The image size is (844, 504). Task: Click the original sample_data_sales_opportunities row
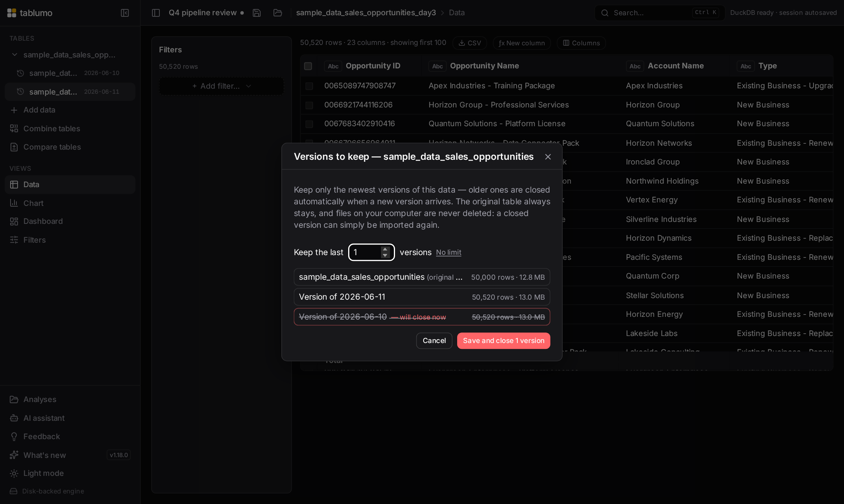click(422, 277)
